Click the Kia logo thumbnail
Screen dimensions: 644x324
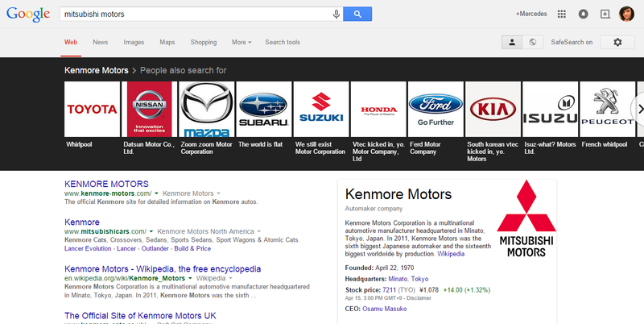point(493,109)
